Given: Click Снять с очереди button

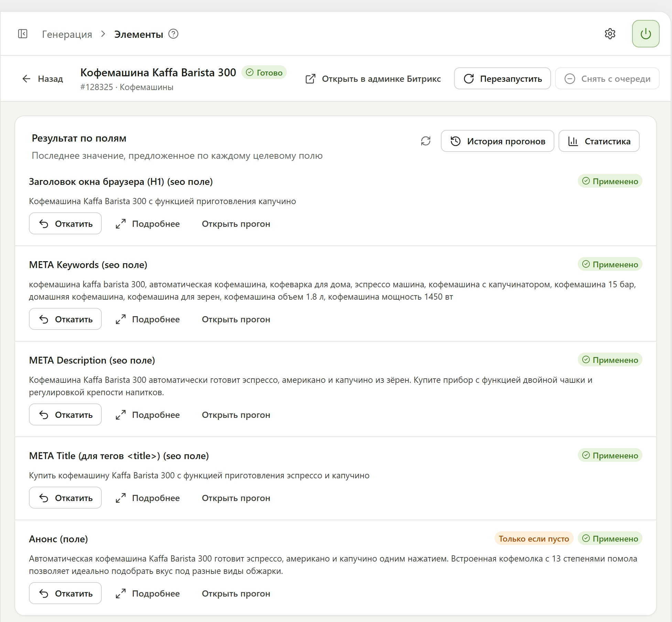Looking at the screenshot, I should [x=607, y=79].
